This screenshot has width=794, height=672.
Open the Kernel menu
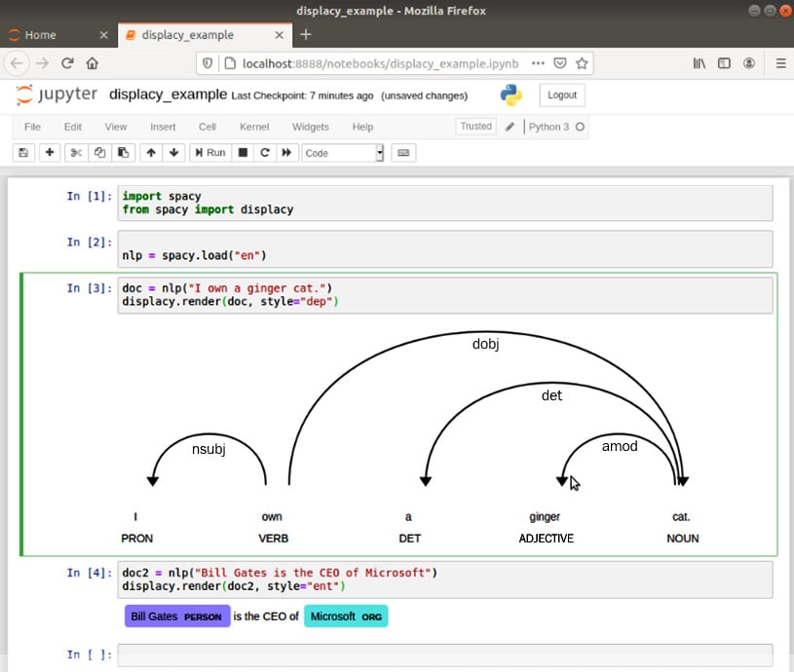254,127
